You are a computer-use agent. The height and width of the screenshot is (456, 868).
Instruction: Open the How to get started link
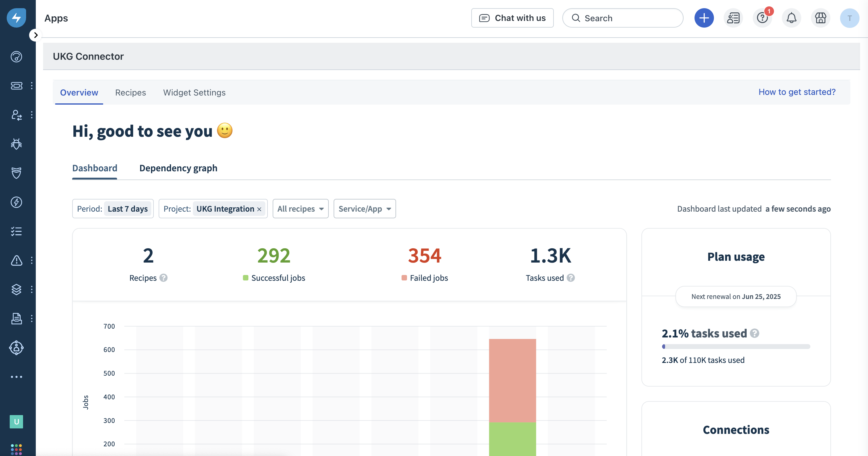797,92
